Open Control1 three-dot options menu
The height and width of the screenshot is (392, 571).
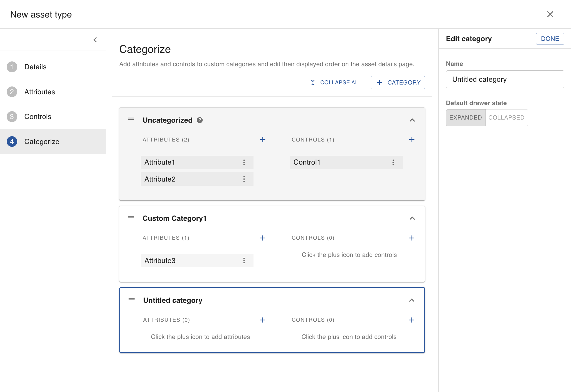point(393,162)
